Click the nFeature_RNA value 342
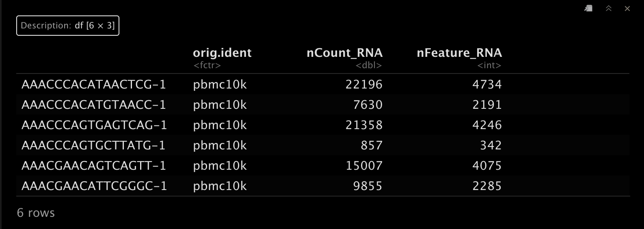The image size is (644, 229). pos(491,145)
